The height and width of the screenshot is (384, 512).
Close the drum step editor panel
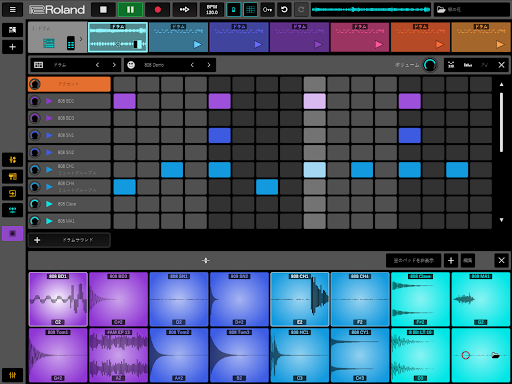pos(501,65)
